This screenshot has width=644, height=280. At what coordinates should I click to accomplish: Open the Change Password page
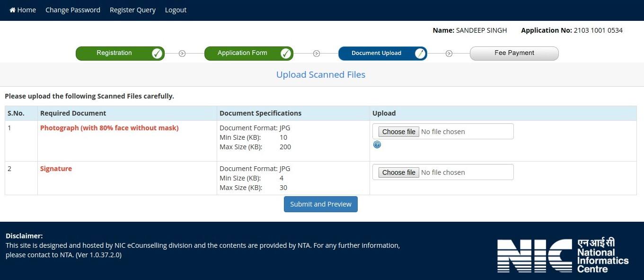pos(73,10)
